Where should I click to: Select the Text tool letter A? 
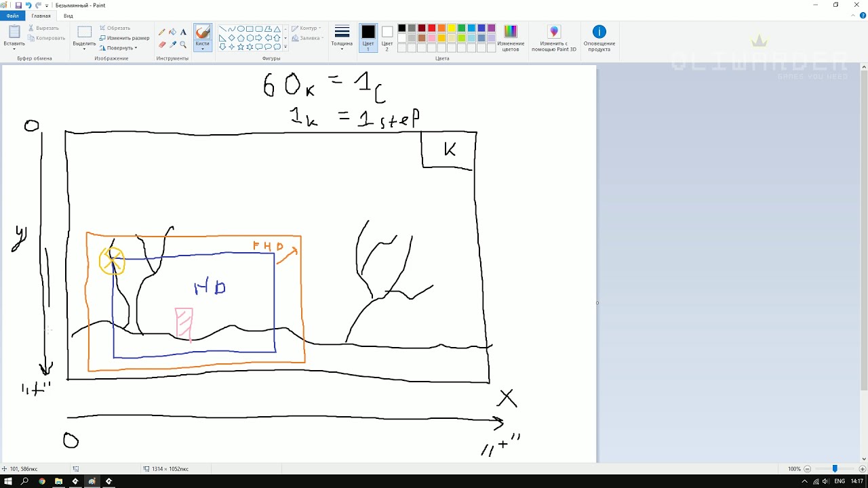coord(183,32)
